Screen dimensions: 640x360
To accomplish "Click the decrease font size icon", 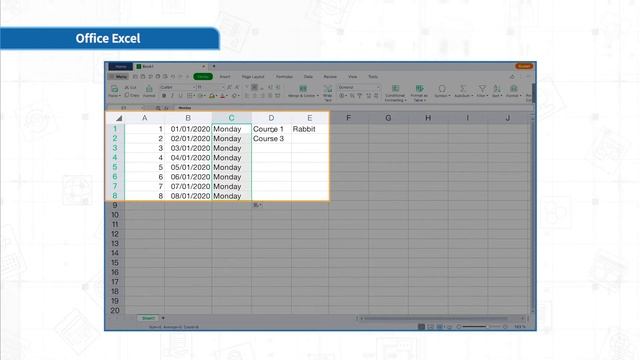I will coord(237,87).
